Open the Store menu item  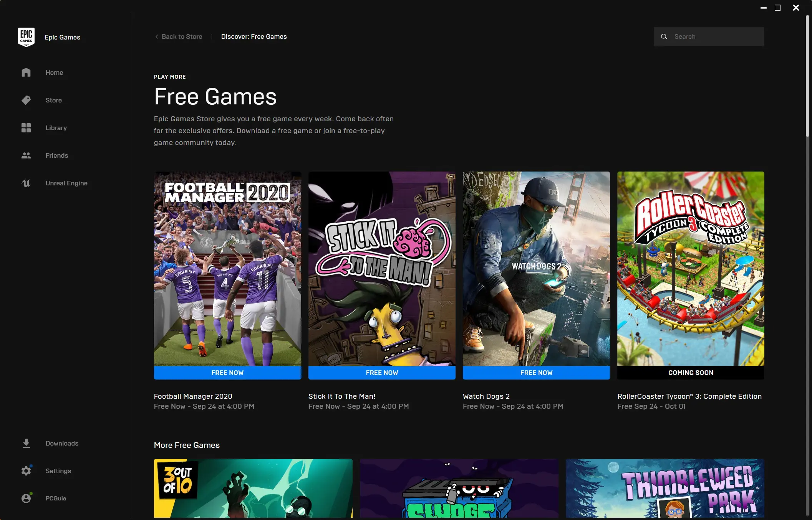tap(53, 100)
